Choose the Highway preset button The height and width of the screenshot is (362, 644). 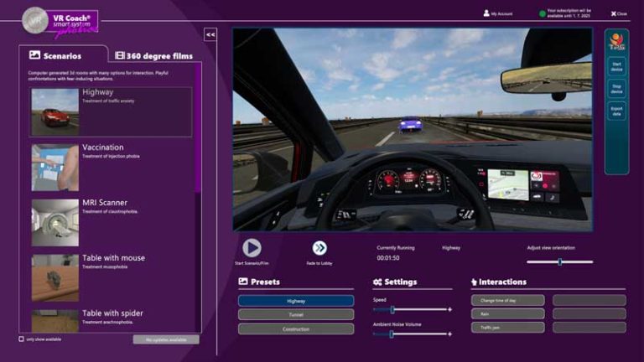(x=296, y=301)
